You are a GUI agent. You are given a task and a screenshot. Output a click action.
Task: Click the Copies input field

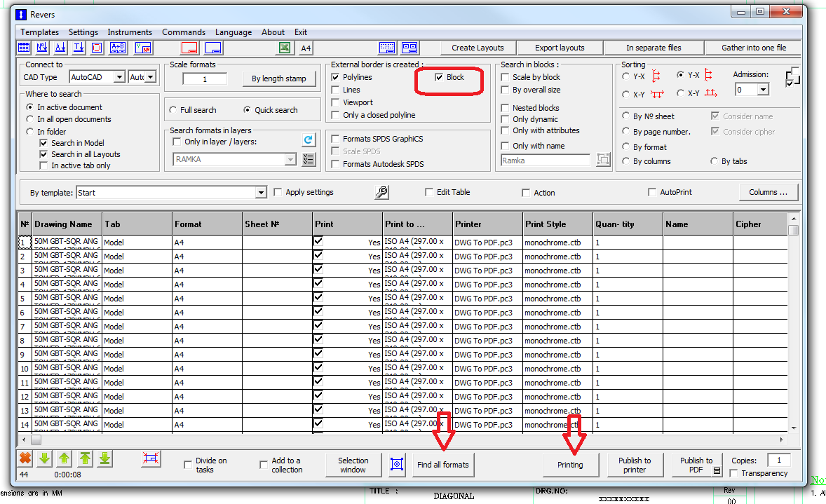(x=778, y=461)
